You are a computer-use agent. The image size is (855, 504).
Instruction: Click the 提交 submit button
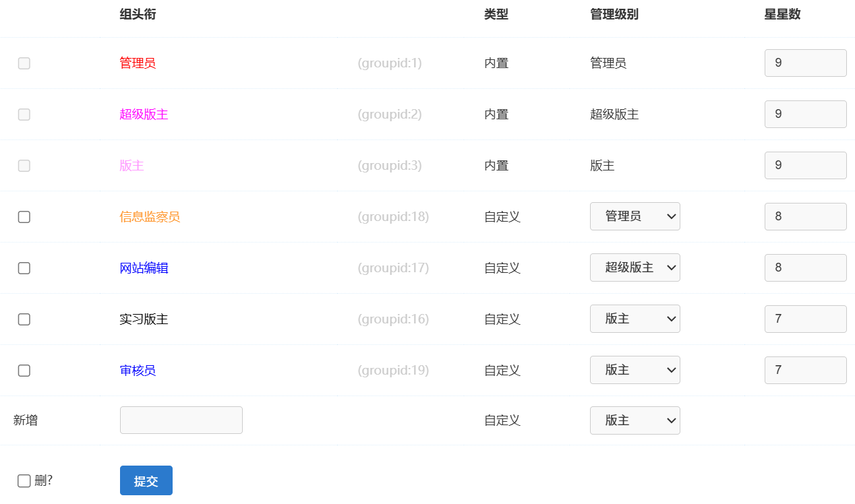click(146, 480)
